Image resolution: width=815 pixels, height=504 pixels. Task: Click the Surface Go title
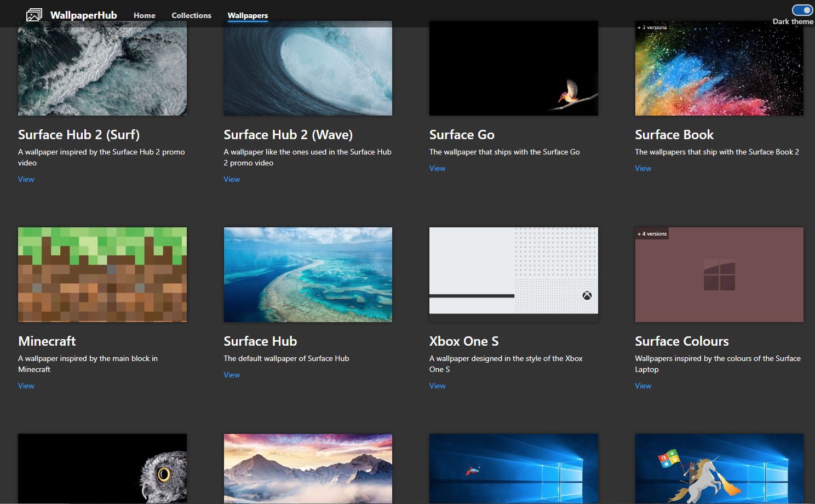[x=462, y=135]
